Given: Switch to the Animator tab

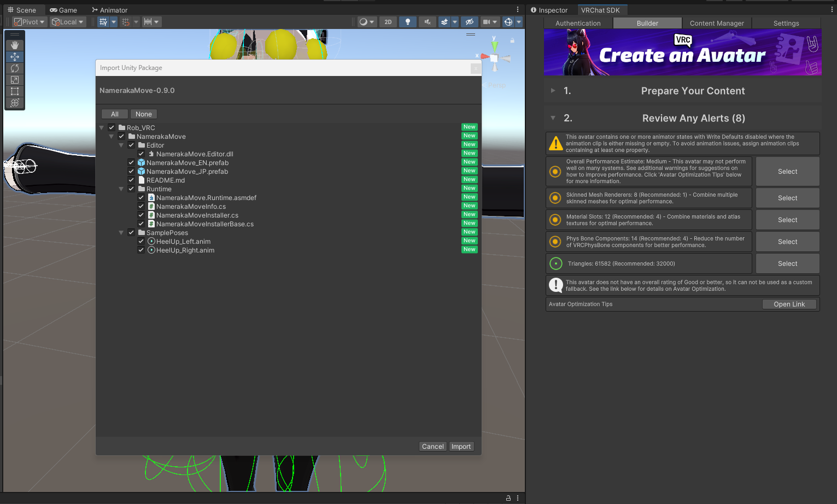Looking at the screenshot, I should click(110, 10).
